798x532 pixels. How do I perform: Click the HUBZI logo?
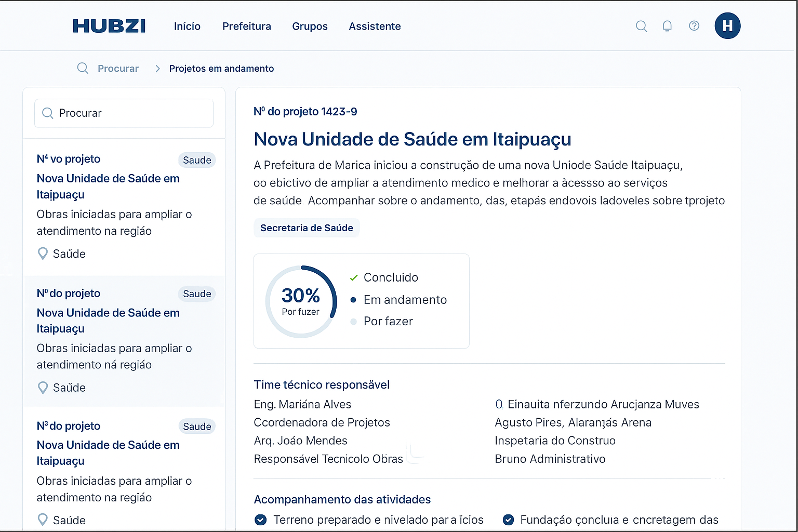click(109, 26)
